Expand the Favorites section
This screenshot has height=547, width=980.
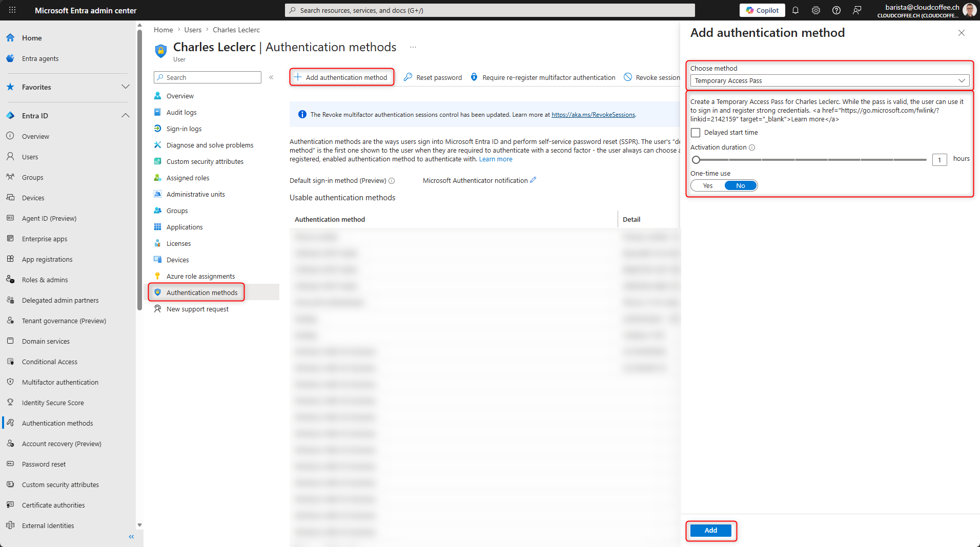[x=125, y=87]
